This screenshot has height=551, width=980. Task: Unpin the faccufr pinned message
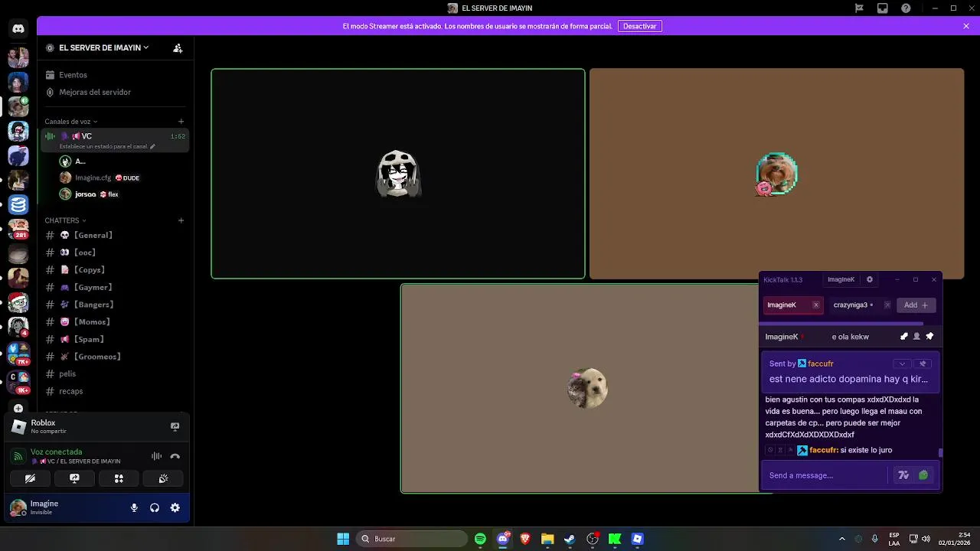(x=923, y=364)
